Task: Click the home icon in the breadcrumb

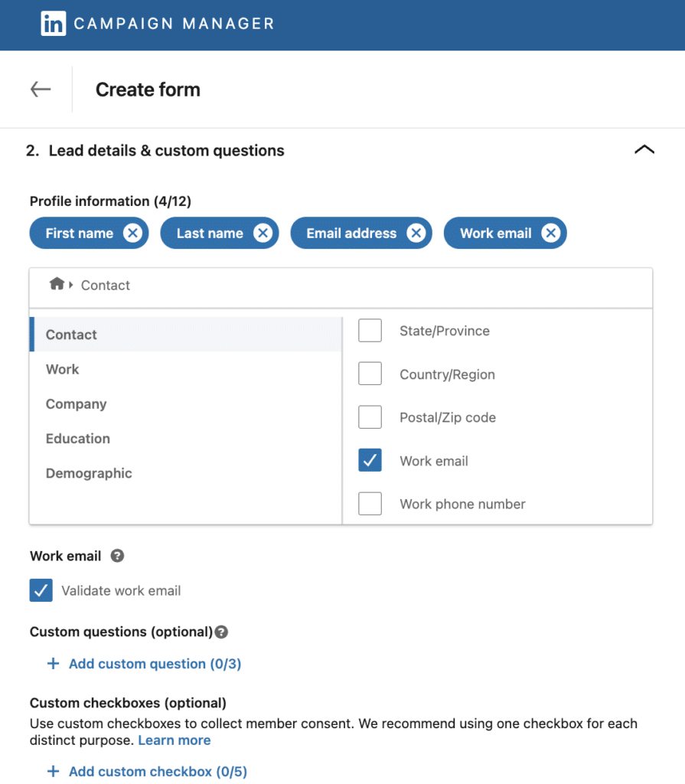Action: tap(59, 284)
